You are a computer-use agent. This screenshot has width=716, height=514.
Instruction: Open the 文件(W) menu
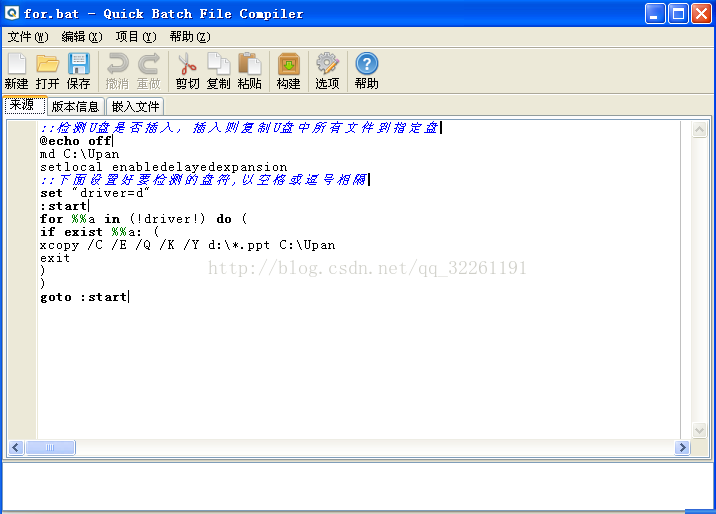(x=28, y=37)
